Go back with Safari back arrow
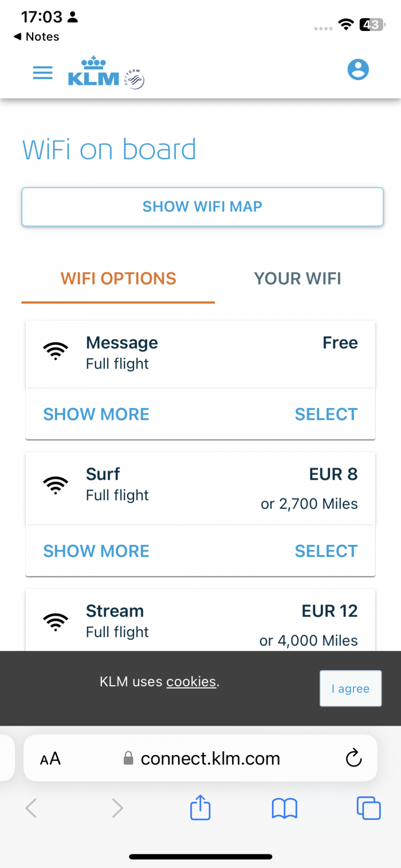This screenshot has width=401, height=868. pyautogui.click(x=31, y=808)
